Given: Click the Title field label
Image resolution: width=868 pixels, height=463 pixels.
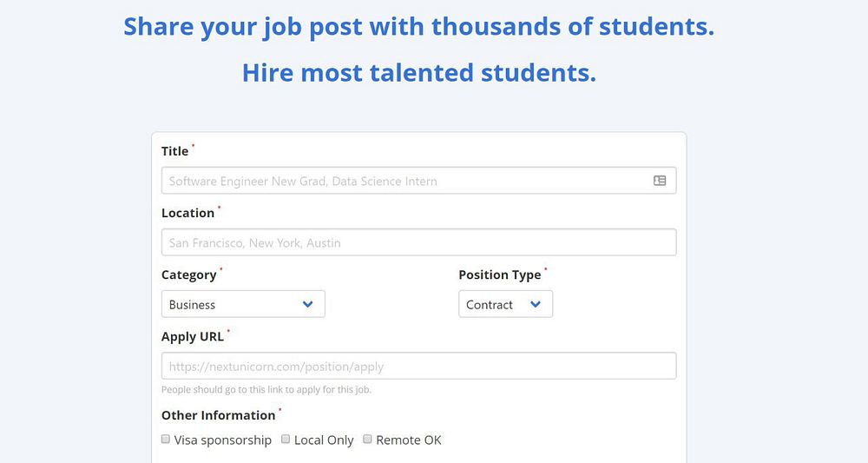Looking at the screenshot, I should [x=174, y=151].
